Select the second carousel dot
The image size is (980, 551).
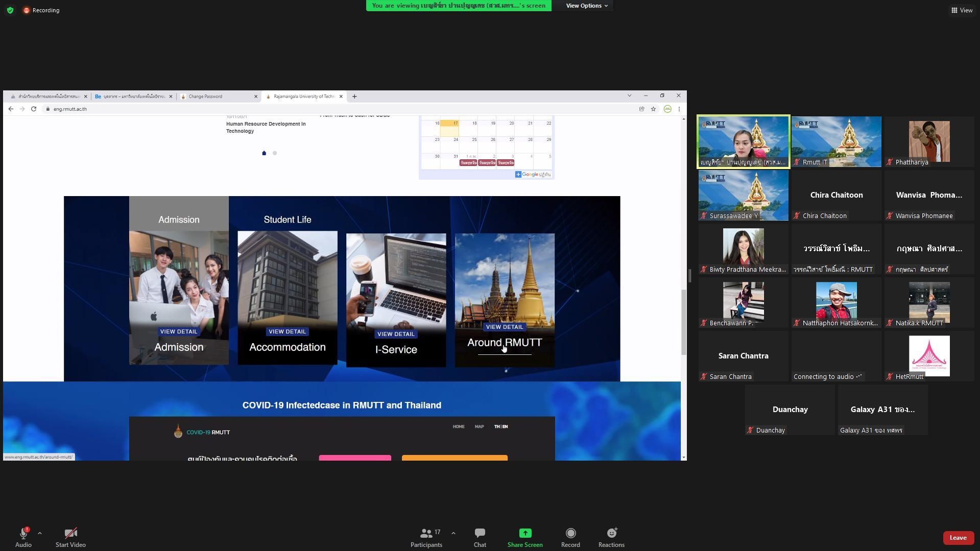[x=275, y=153]
